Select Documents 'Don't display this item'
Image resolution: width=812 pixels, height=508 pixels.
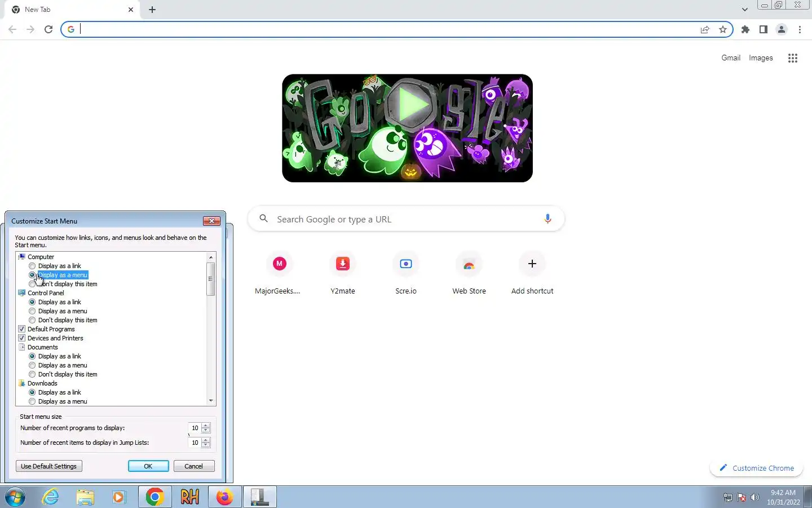(32, 374)
